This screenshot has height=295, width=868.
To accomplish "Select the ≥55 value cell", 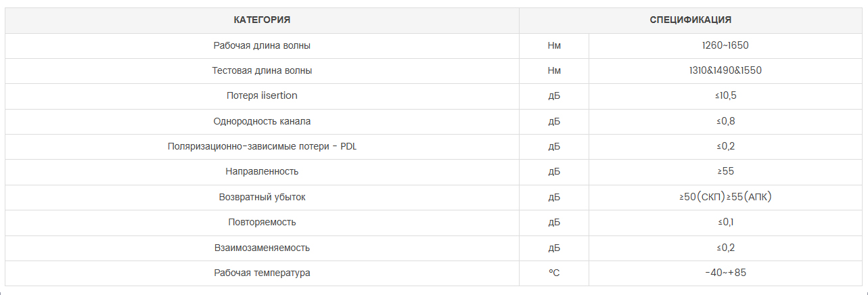I will pyautogui.click(x=725, y=172).
